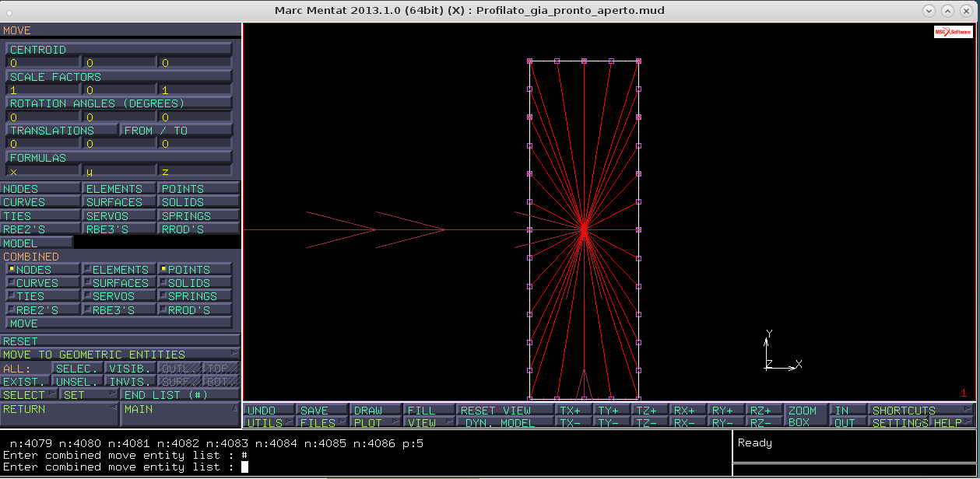Rotate view with RZ+ button

pos(765,410)
